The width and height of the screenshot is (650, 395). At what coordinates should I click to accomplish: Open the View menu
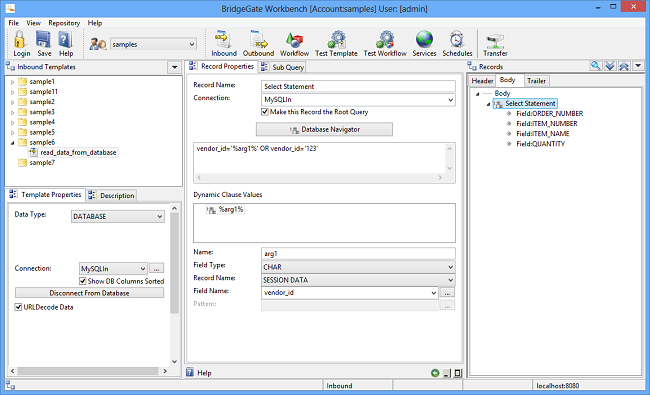34,23
